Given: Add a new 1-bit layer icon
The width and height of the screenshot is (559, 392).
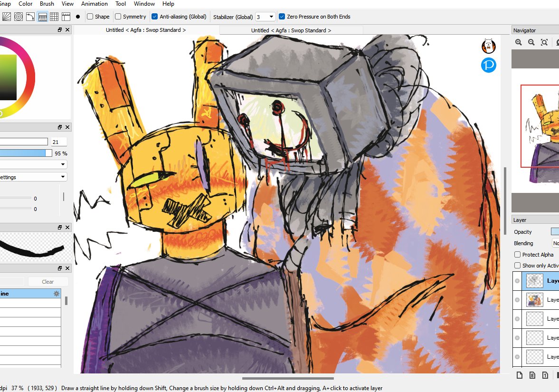Looking at the screenshot, I should pyautogui.click(x=545, y=375).
